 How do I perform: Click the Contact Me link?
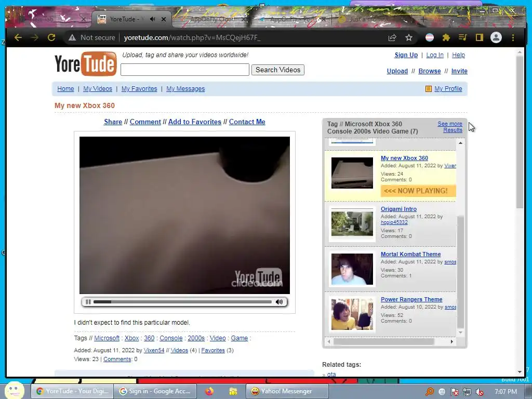tap(247, 122)
